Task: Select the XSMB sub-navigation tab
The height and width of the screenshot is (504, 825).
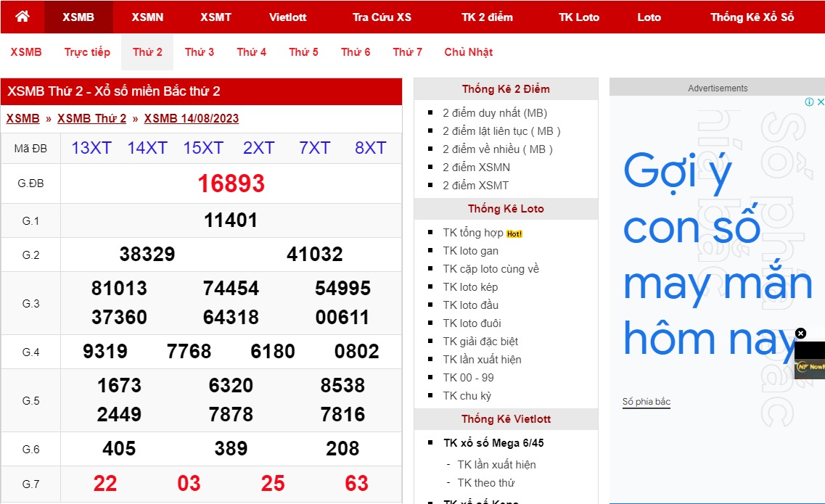Action: pyautogui.click(x=26, y=52)
